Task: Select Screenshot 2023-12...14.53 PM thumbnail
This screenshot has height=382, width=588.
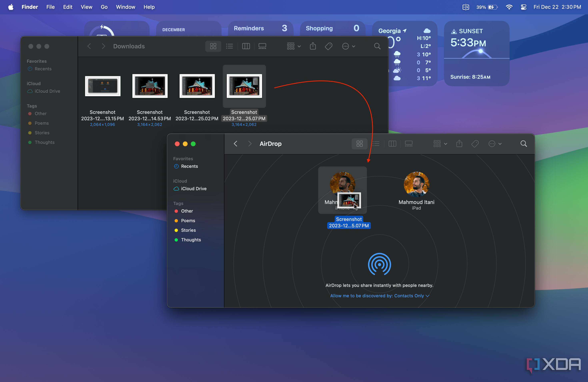Action: (x=150, y=86)
